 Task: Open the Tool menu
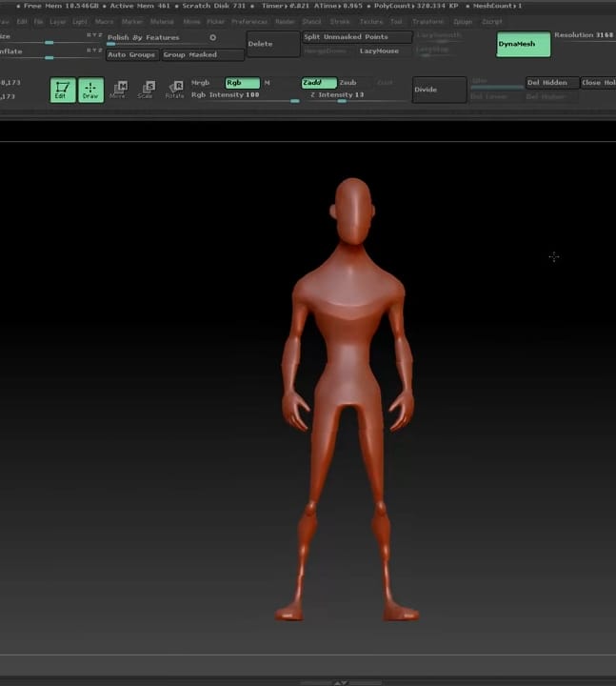[396, 21]
